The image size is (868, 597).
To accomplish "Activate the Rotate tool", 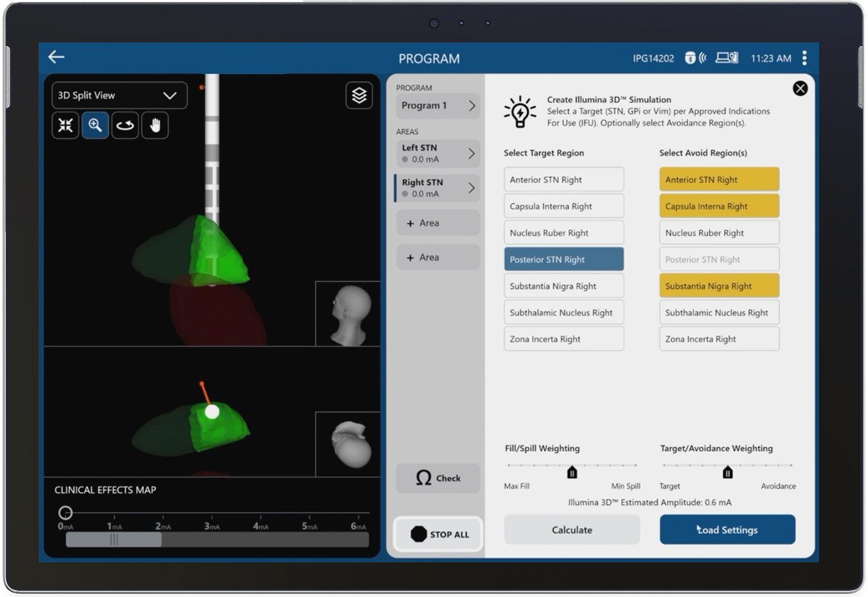I will pyautogui.click(x=125, y=125).
